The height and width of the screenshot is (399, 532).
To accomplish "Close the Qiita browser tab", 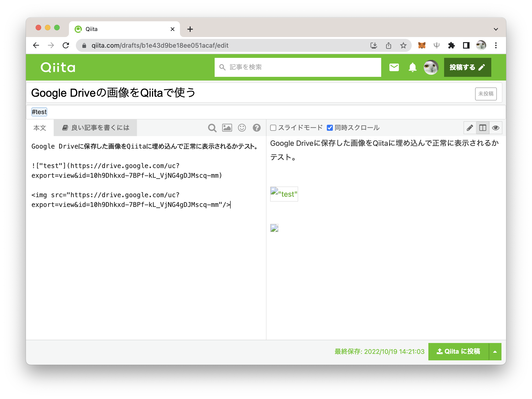I will click(173, 29).
